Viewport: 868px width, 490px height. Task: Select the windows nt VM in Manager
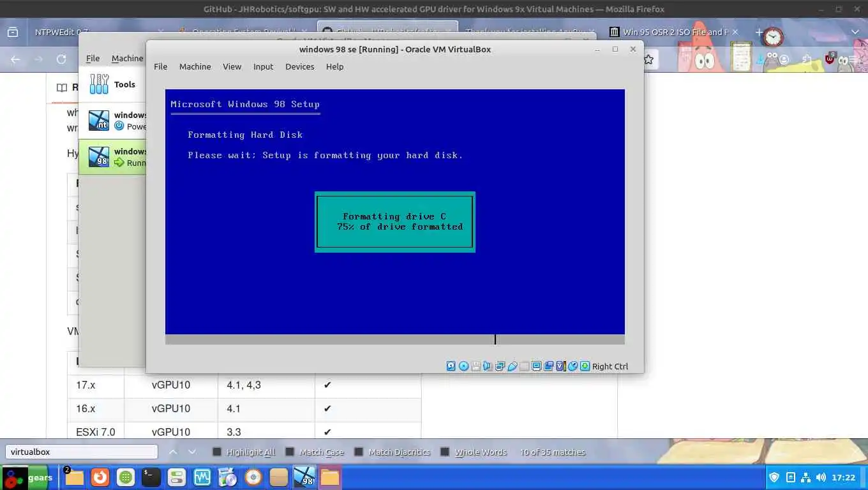click(x=113, y=121)
